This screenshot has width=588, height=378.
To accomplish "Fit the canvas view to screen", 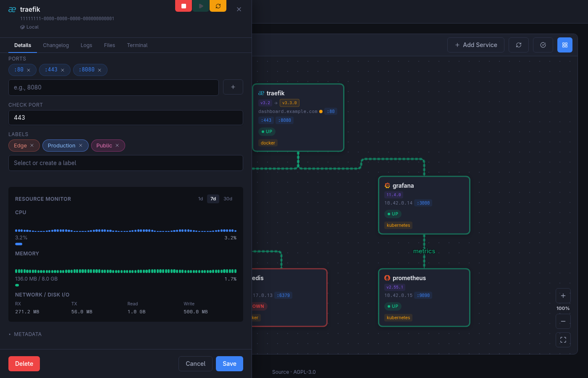I will 563,340.
